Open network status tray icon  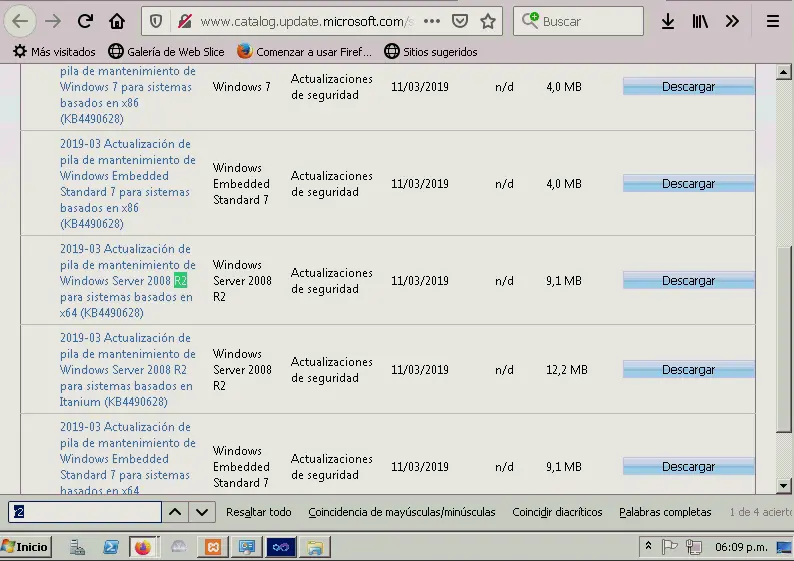pyautogui.click(x=694, y=547)
